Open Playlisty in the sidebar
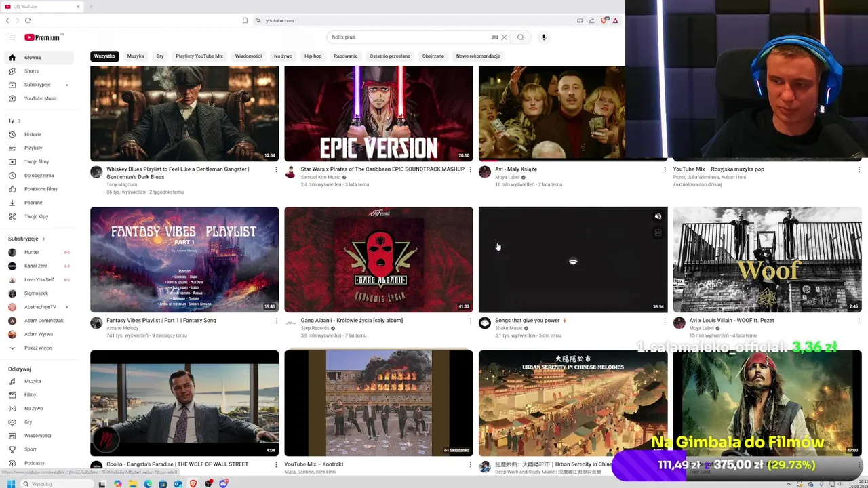 click(38, 148)
